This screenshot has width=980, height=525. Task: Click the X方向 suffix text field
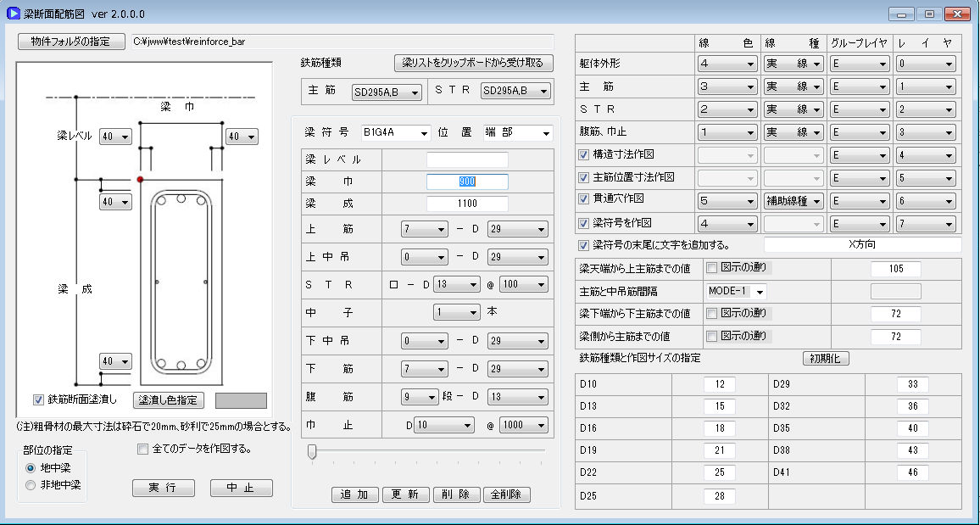[862, 244]
